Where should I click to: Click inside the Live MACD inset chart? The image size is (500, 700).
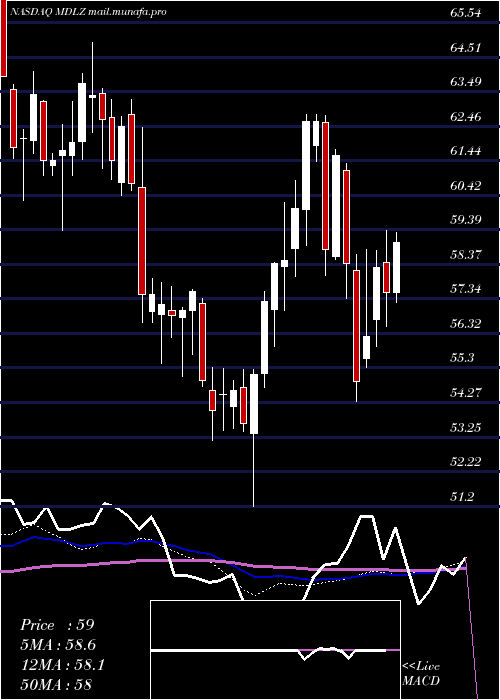click(x=275, y=650)
